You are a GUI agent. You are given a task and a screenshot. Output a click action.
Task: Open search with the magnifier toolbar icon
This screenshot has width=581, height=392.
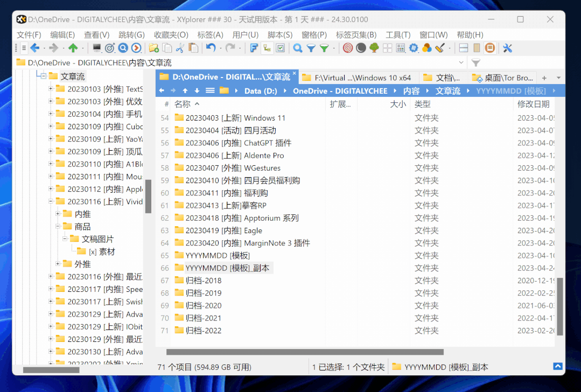pos(298,48)
